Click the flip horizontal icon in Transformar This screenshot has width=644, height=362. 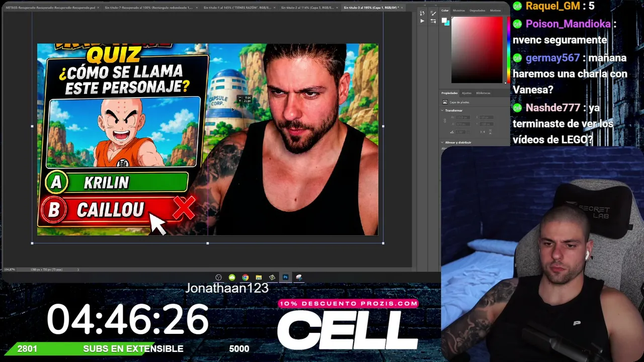[482, 132]
